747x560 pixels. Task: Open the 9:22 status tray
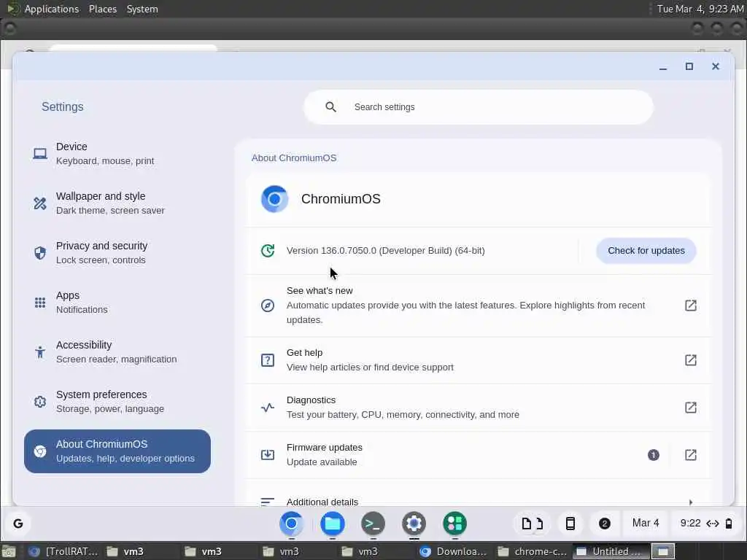706,524
